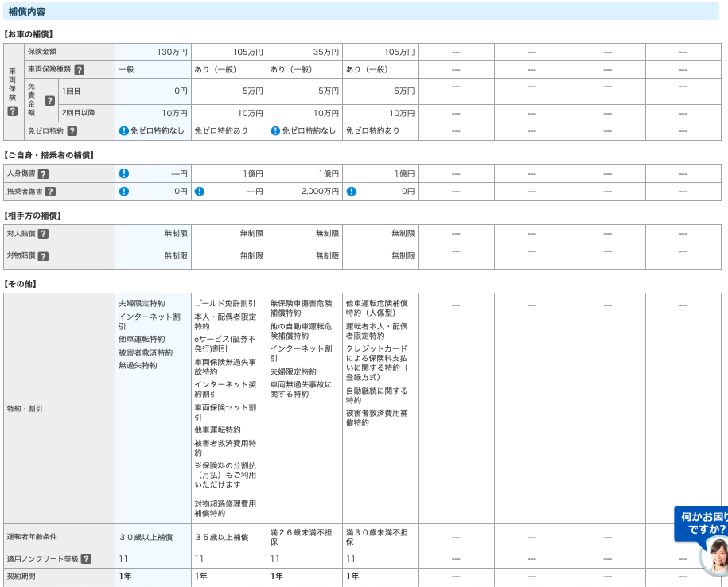Click the help icon beside 車両保険種類

pos(80,70)
